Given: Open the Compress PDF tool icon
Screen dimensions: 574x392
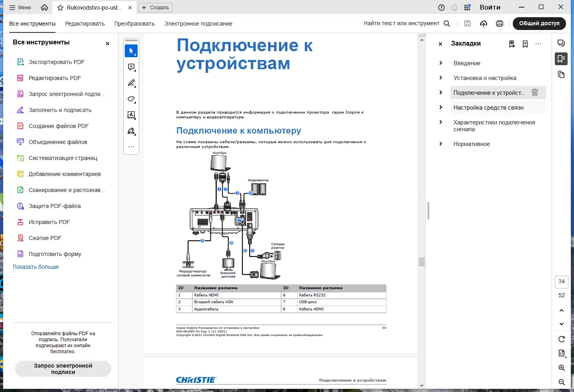Looking at the screenshot, I should click(20, 238).
